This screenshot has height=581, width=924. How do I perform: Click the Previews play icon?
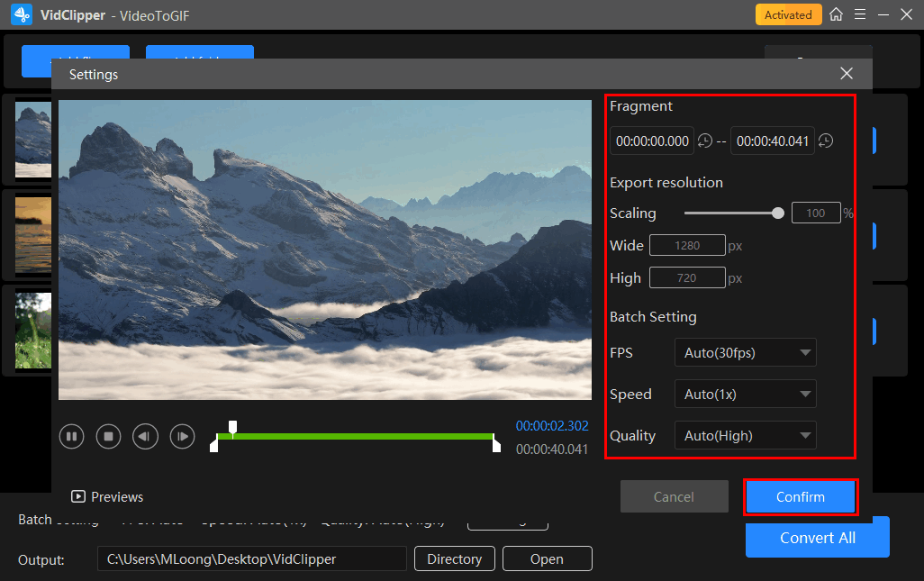coord(78,496)
